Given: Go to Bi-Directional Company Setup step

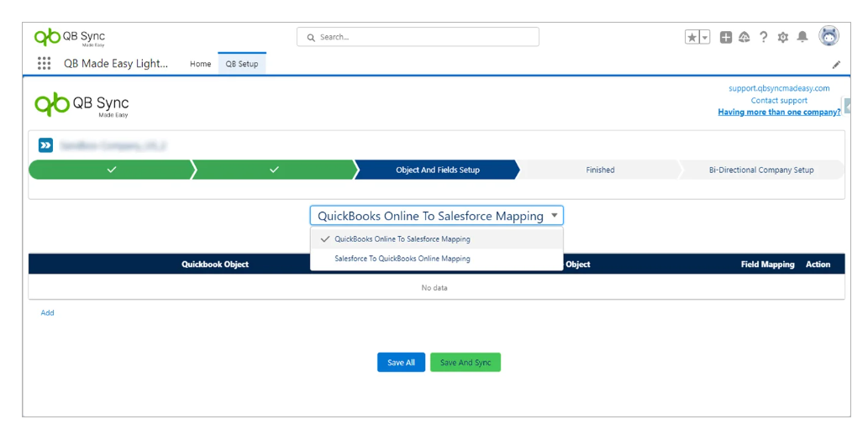Looking at the screenshot, I should click(761, 170).
